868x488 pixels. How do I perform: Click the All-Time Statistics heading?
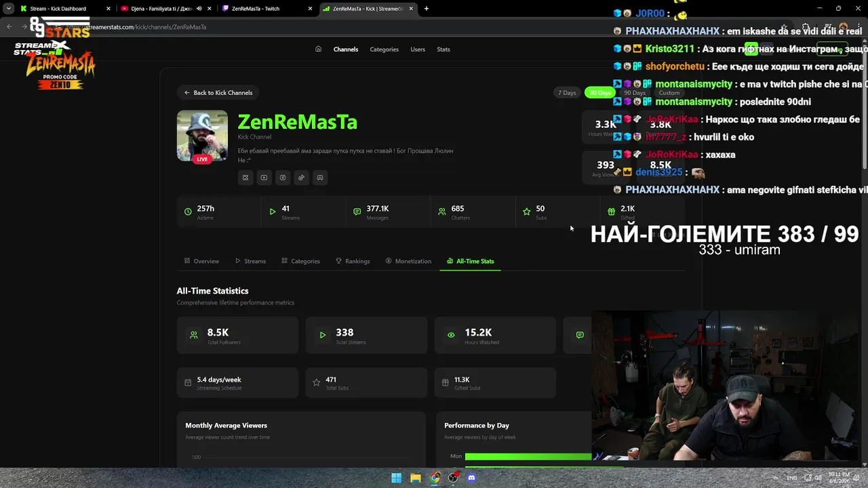tap(212, 291)
